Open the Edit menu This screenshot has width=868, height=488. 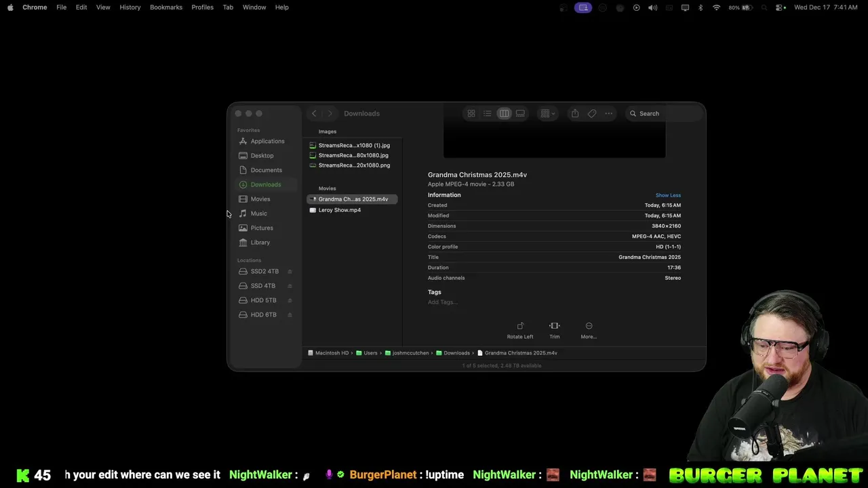(81, 7)
